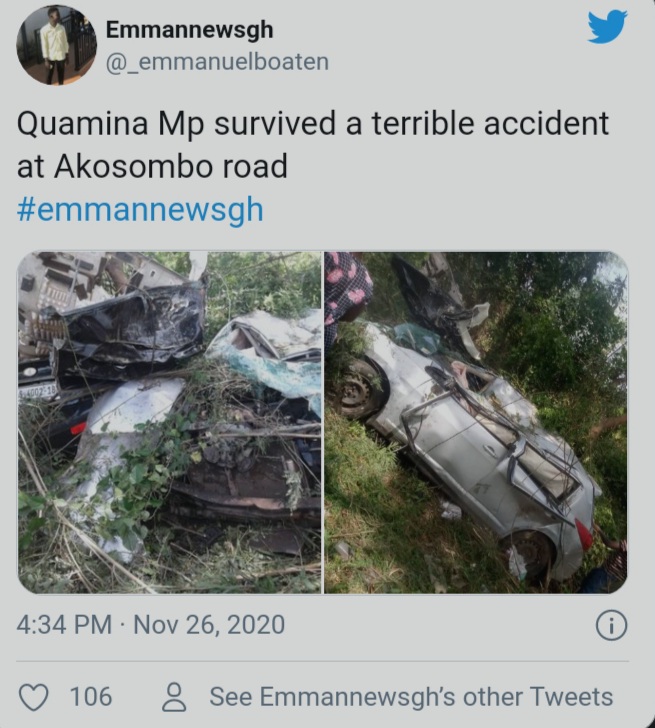655x728 pixels.
Task: Click the person silhouette icon
Action: [x=174, y=697]
